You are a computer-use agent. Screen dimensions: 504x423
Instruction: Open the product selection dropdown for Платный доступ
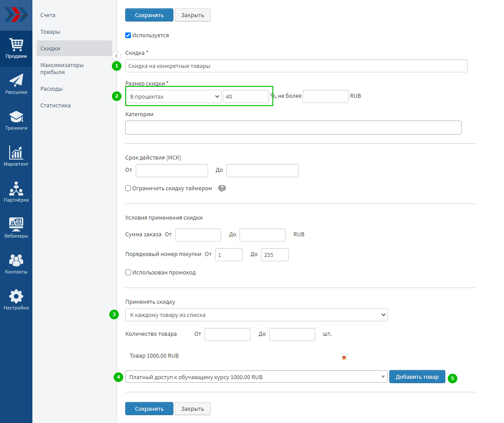pyautogui.click(x=256, y=377)
